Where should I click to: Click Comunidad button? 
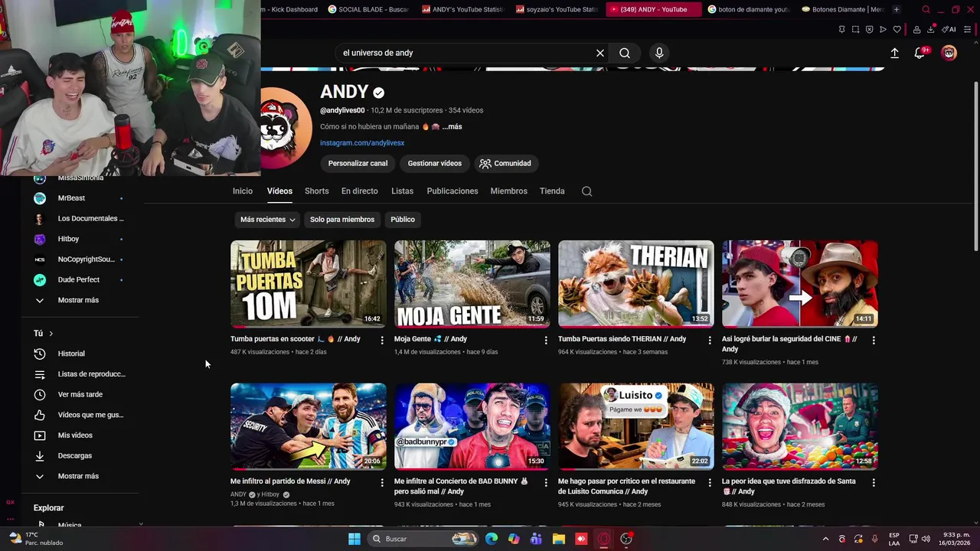pyautogui.click(x=505, y=163)
